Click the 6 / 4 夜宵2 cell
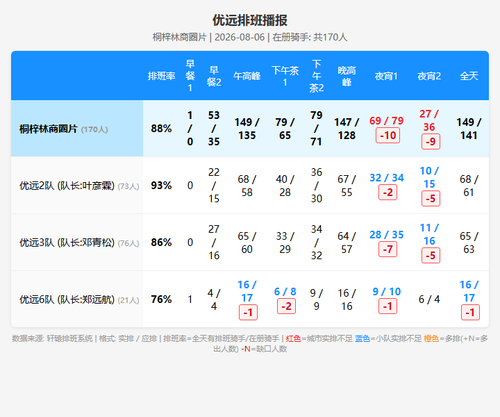This screenshot has width=500, height=417. click(x=429, y=299)
